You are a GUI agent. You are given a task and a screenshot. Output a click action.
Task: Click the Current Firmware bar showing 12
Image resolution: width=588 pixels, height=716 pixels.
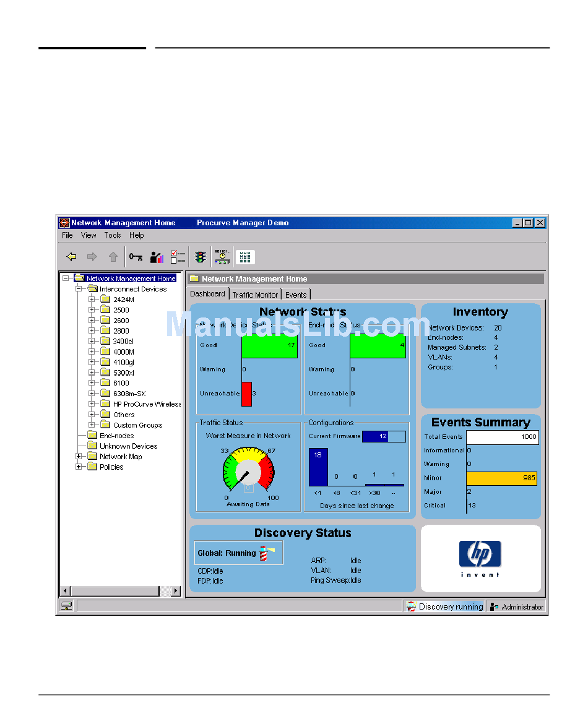pos(384,436)
